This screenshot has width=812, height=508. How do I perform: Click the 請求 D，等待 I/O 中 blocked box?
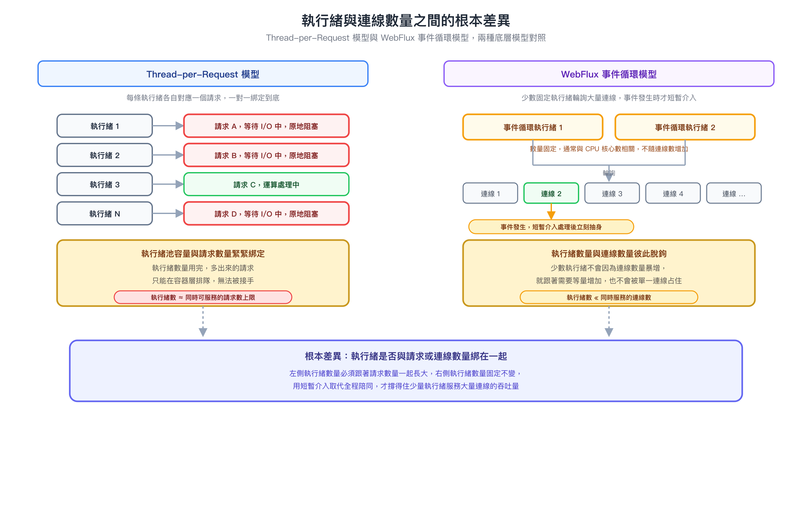coord(266,214)
